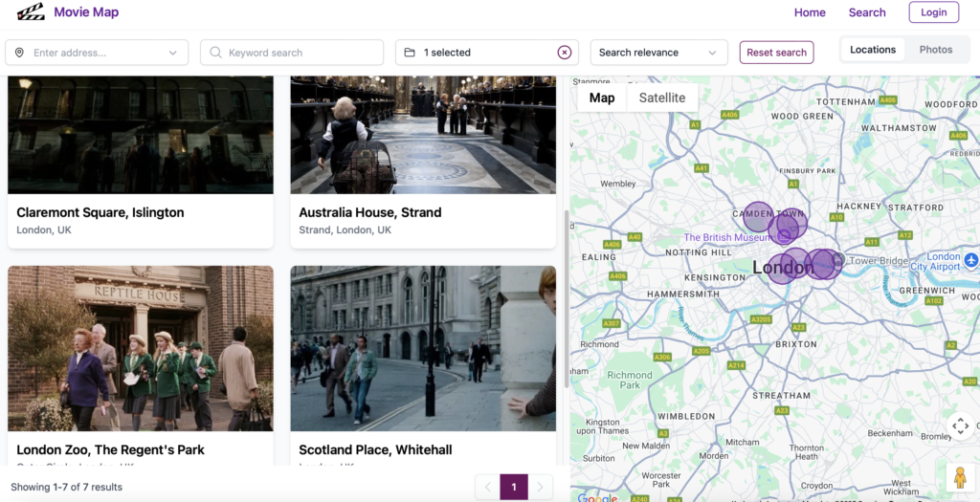Open the map camera controls button
This screenshot has width=980, height=502.
pos(960,426)
